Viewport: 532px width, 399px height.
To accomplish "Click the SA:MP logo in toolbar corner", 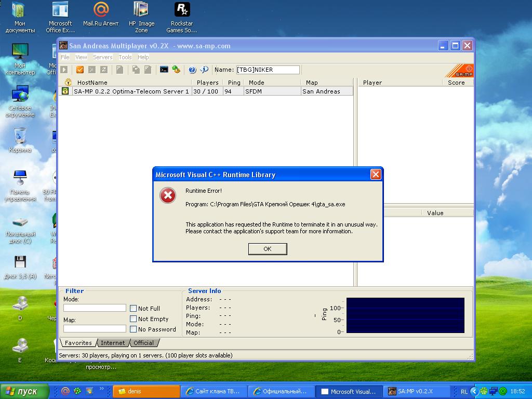I will 460,71.
